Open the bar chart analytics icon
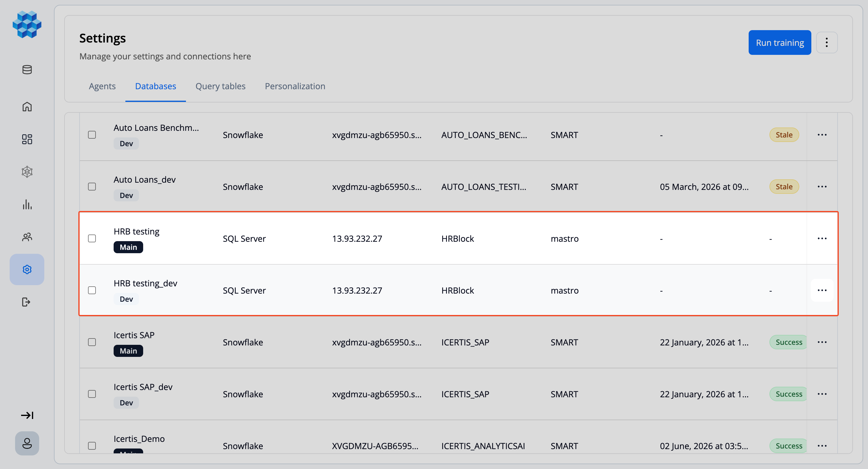 pos(27,204)
